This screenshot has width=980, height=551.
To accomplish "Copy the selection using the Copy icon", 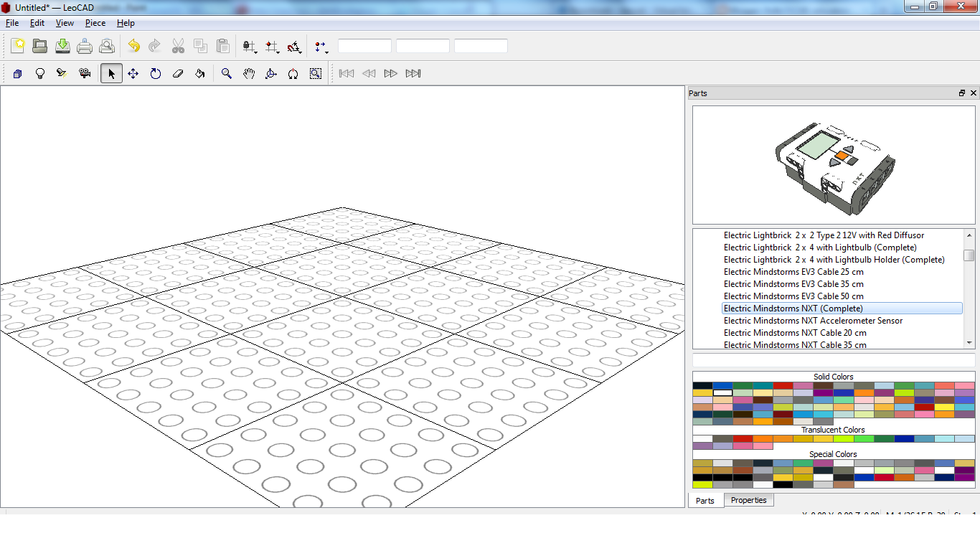I will coord(200,46).
